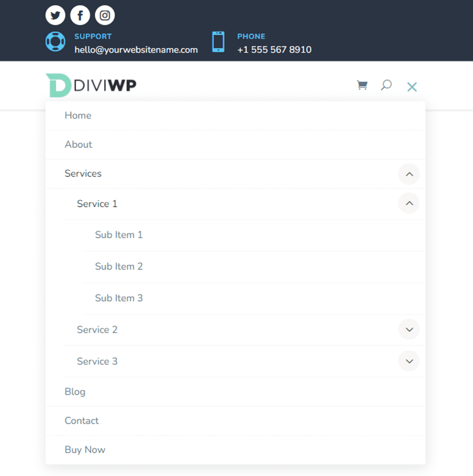Image resolution: width=473 pixels, height=476 pixels.
Task: Open the Instagram profile icon
Action: [x=104, y=15]
